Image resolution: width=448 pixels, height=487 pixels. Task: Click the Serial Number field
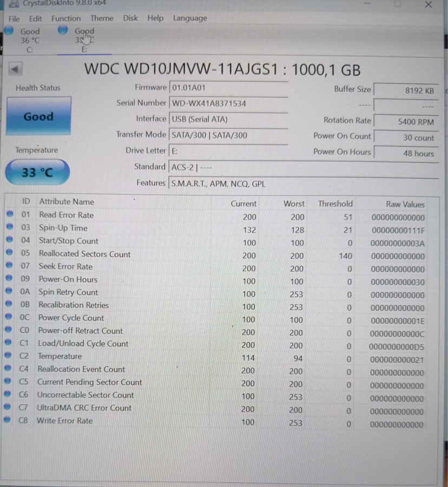coord(228,103)
